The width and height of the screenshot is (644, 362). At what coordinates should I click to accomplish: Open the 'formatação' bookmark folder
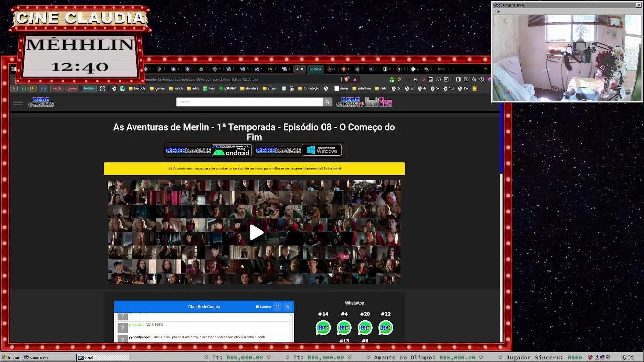point(309,88)
